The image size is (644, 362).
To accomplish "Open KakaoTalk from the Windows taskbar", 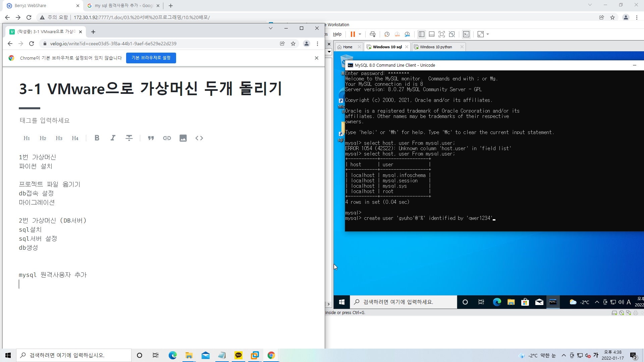I will click(x=238, y=355).
